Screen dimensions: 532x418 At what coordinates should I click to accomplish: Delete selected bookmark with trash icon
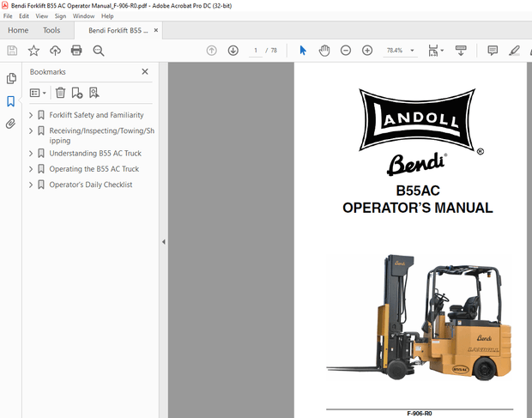click(x=60, y=93)
